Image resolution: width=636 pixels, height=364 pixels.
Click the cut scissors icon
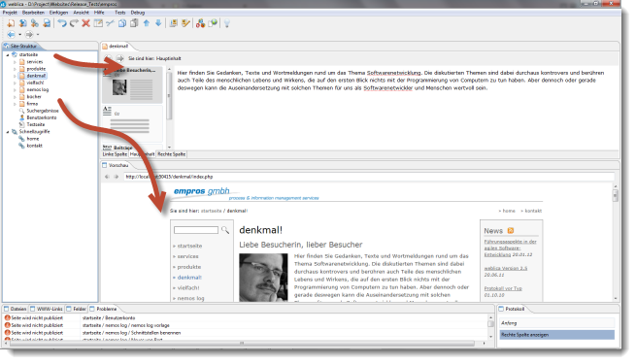pyautogui.click(x=110, y=23)
